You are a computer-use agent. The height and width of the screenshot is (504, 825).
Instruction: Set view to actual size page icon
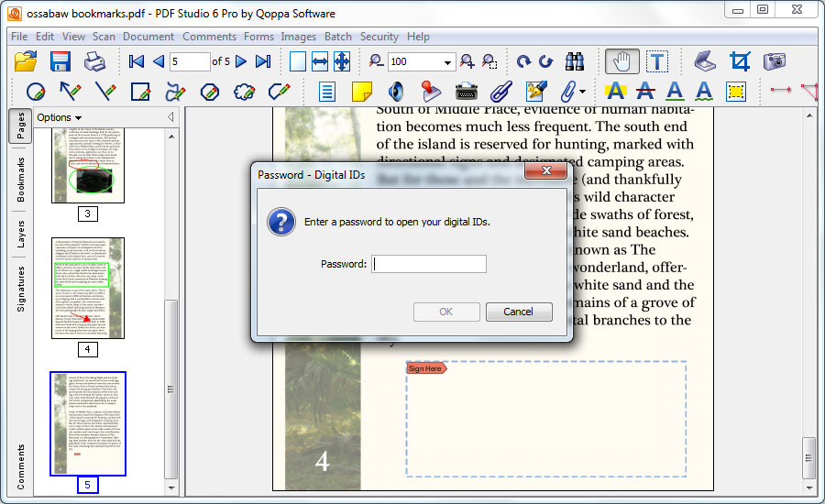pos(298,61)
